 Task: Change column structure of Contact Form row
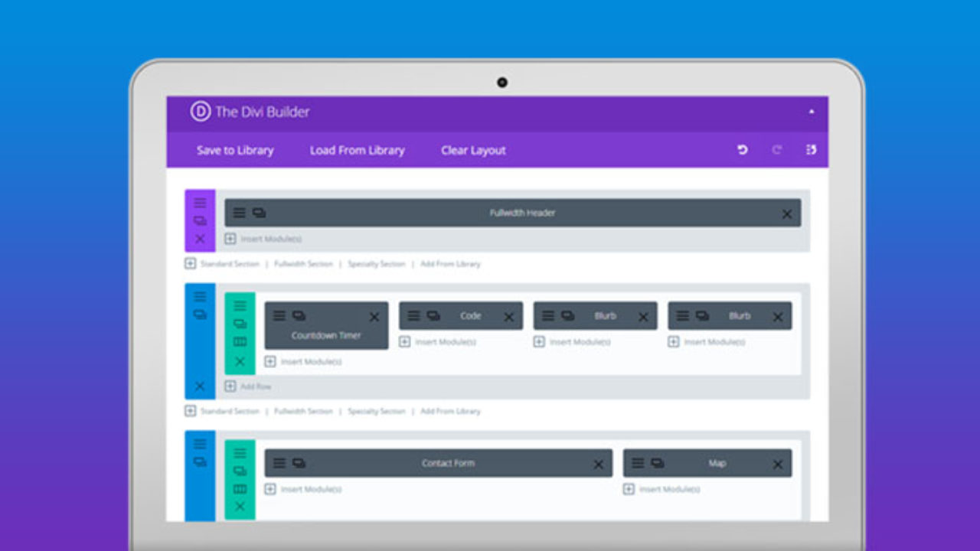[x=240, y=490]
